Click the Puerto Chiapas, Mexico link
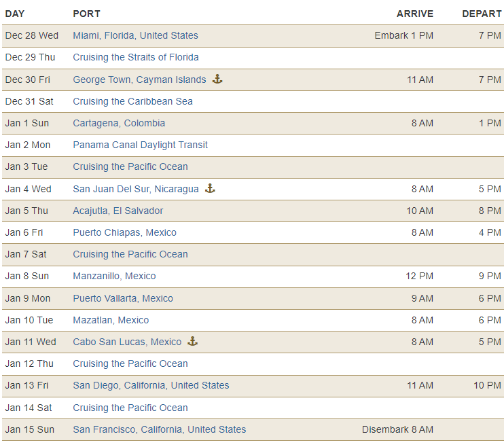The height and width of the screenshot is (447, 504). point(125,232)
